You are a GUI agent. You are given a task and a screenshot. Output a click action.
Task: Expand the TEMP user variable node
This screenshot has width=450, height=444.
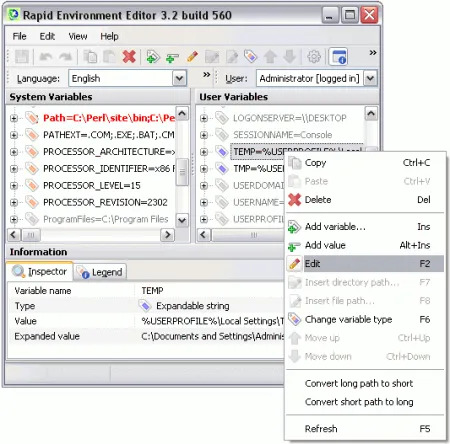tap(204, 152)
